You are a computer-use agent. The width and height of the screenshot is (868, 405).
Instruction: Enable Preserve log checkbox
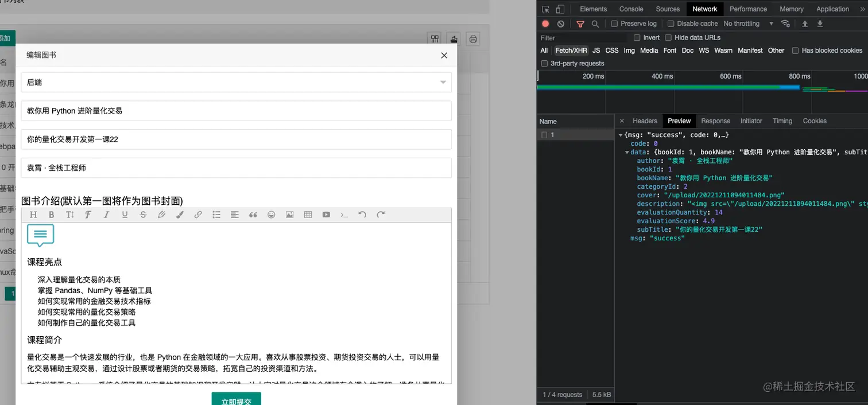click(x=614, y=24)
